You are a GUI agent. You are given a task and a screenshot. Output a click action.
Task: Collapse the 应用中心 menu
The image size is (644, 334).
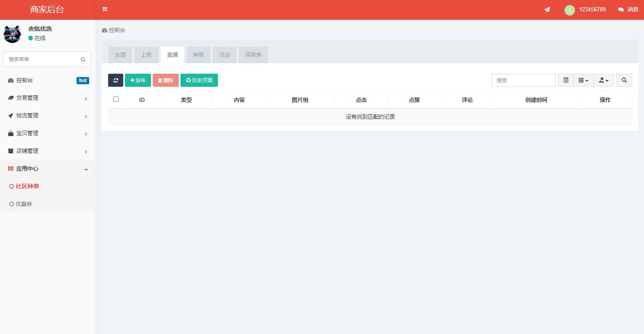[47, 168]
